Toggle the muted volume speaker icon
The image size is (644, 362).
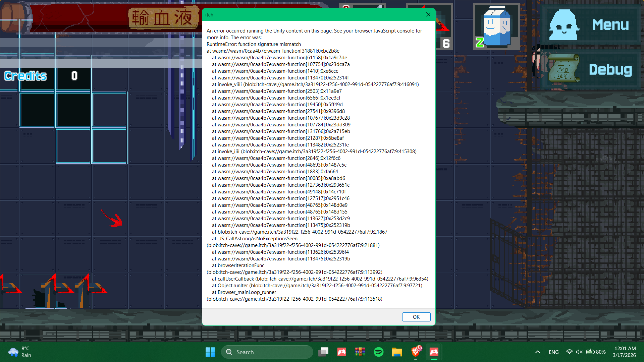tap(579, 352)
